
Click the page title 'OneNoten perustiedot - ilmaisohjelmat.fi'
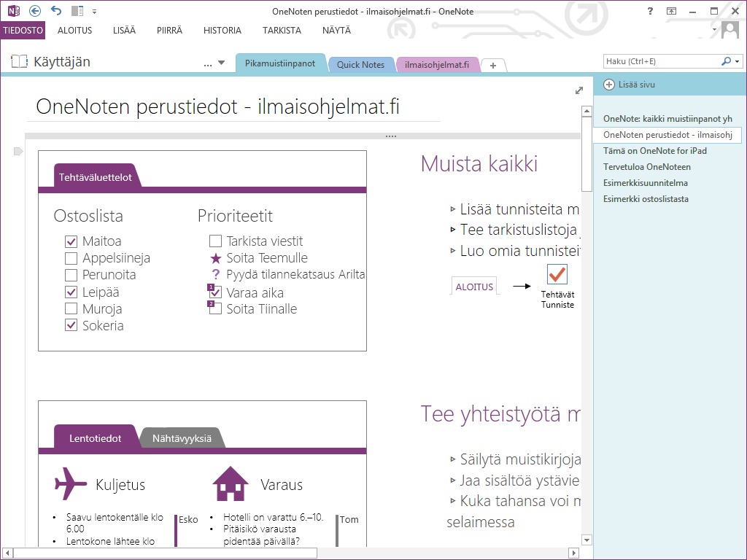[217, 106]
